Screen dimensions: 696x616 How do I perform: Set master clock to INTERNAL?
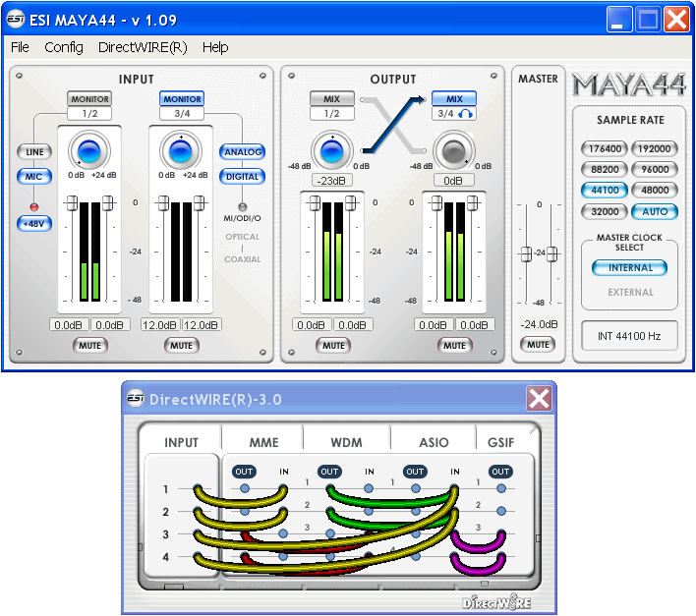coord(630,268)
